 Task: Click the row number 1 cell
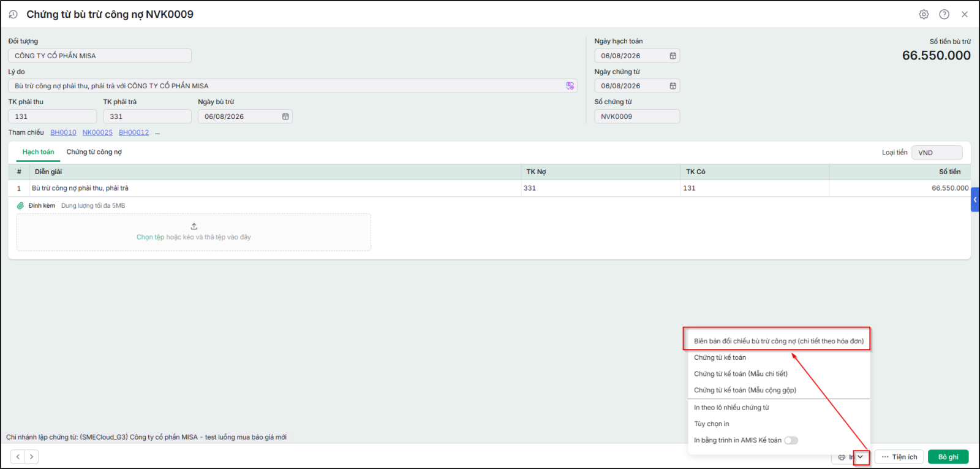click(19, 188)
